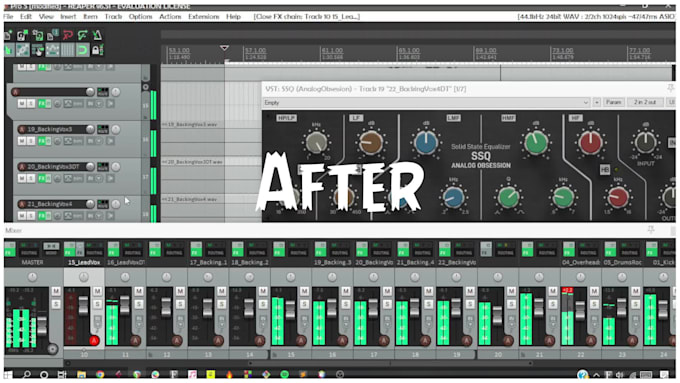The width and height of the screenshot is (680, 383).
Task: Open FX on 17_Backing.1 mixer strip
Action: coord(196,250)
